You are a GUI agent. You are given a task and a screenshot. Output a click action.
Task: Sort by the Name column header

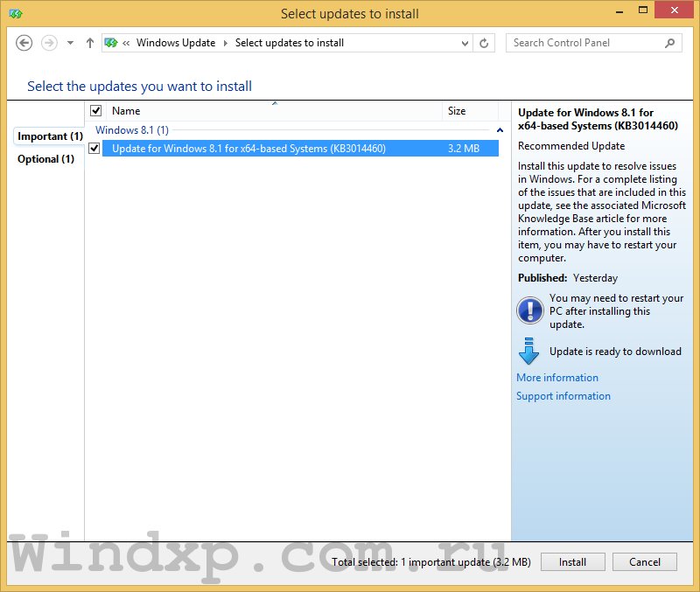point(274,111)
